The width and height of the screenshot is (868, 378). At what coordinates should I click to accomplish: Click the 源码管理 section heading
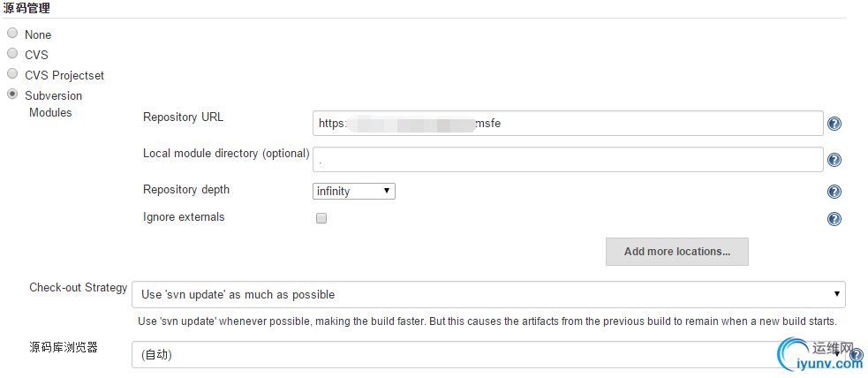tap(27, 8)
